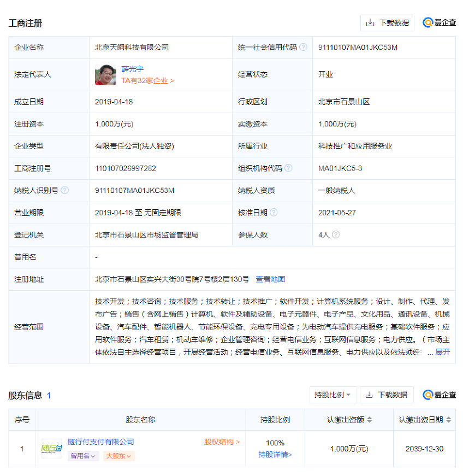Click the help icon beside 统一社会信用代码
Viewport: 463px width, 476px height.
click(303, 47)
